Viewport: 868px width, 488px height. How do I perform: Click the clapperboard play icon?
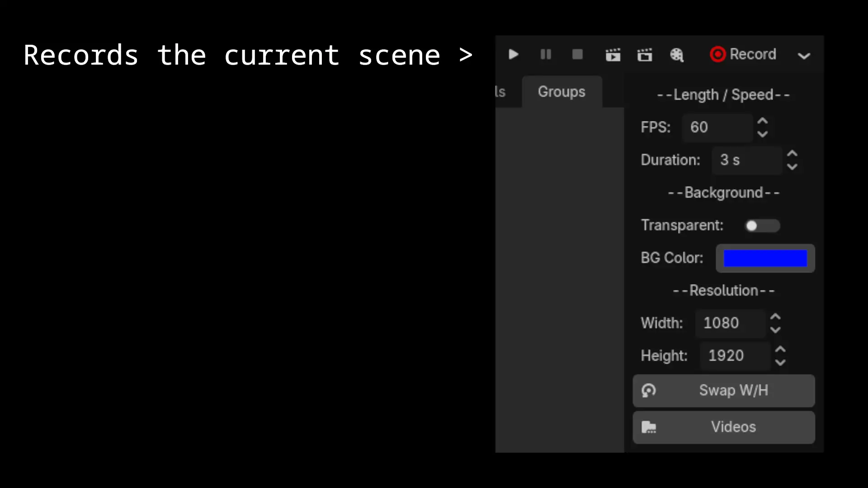pyautogui.click(x=613, y=55)
